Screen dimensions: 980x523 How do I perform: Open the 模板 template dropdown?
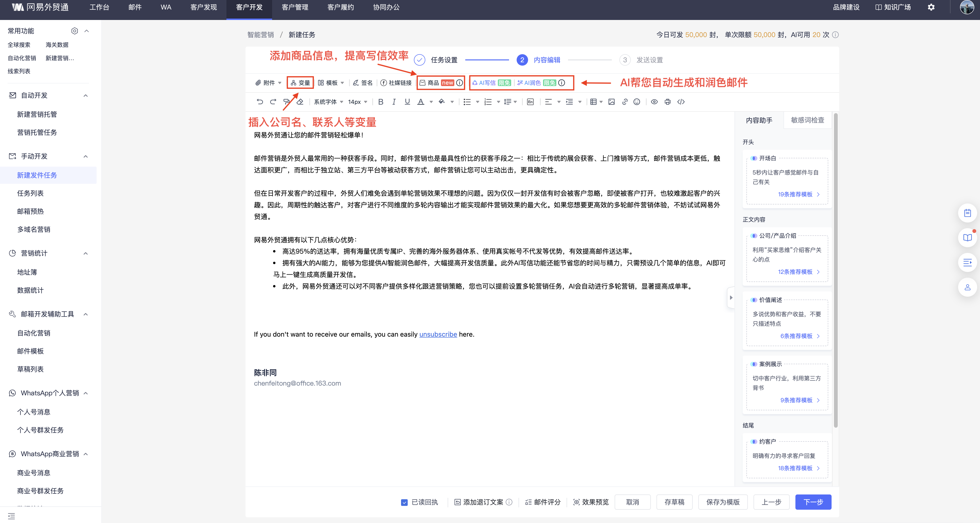(331, 83)
